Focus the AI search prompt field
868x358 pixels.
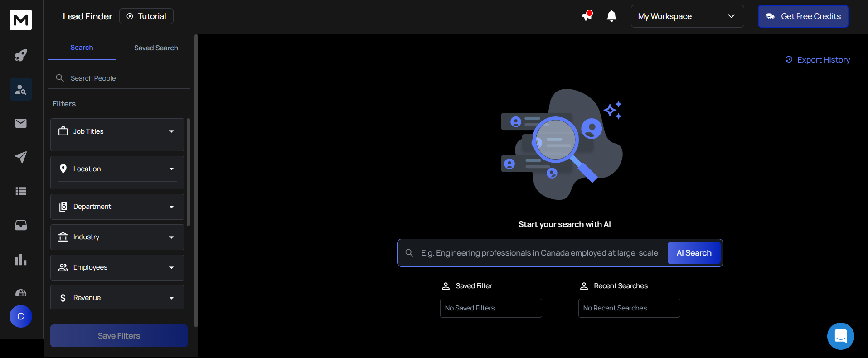pos(539,253)
